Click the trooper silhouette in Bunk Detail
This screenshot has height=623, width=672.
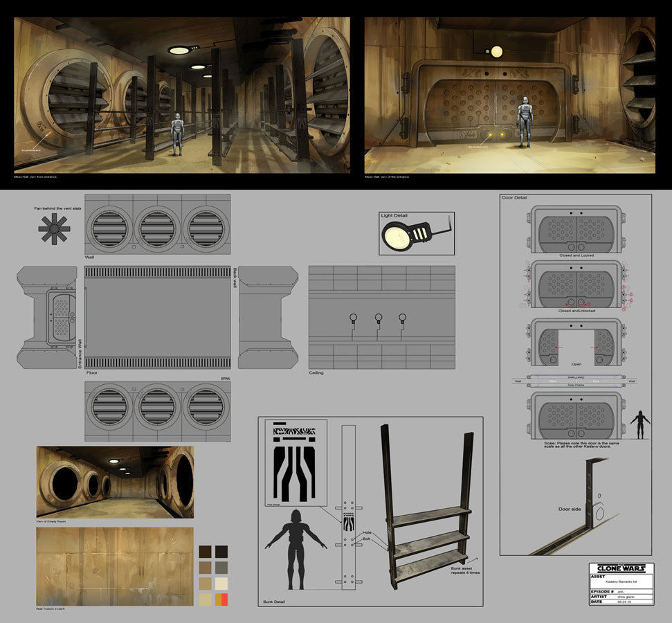click(x=296, y=549)
